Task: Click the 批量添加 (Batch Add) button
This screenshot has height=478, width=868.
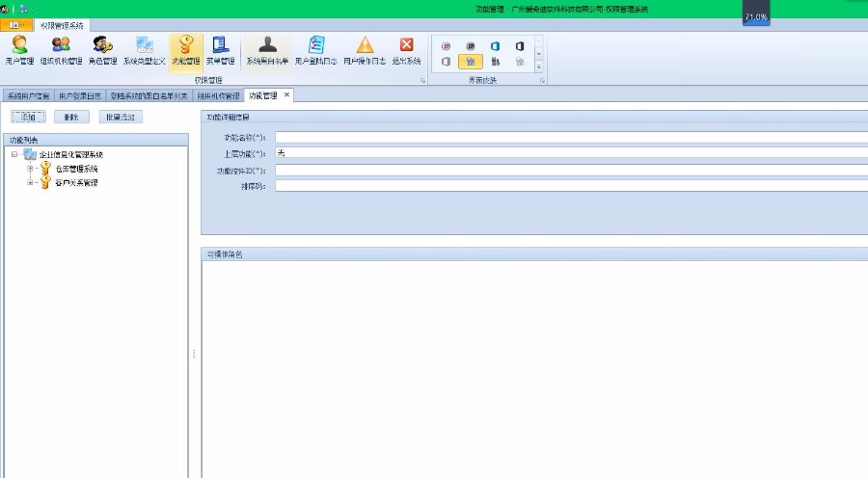Action: click(x=121, y=117)
